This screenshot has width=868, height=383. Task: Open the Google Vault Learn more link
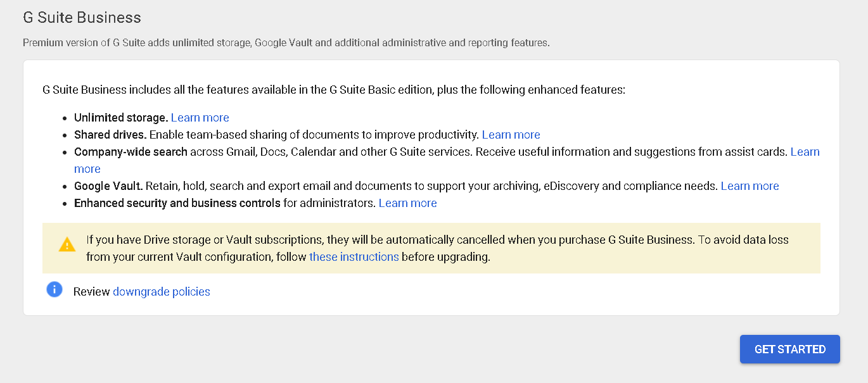coord(750,185)
